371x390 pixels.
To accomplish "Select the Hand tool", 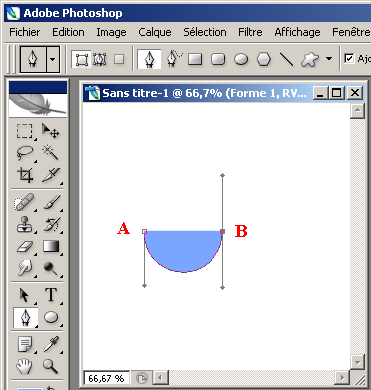I will 25,366.
